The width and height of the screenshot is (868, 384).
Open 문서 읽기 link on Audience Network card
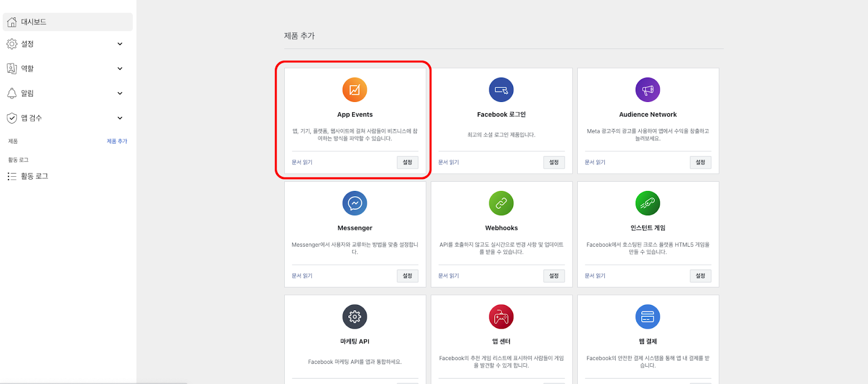click(x=595, y=162)
